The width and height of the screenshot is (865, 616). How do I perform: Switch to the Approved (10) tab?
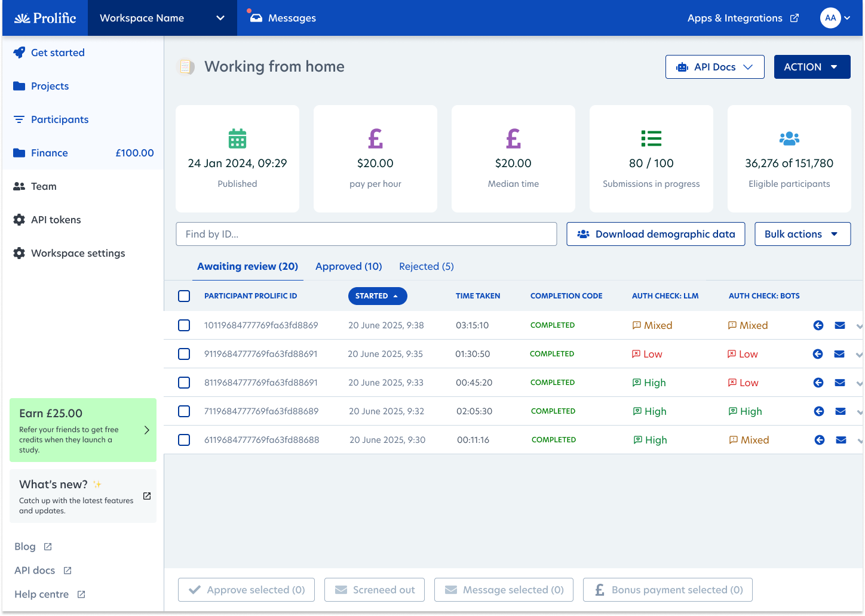point(348,266)
